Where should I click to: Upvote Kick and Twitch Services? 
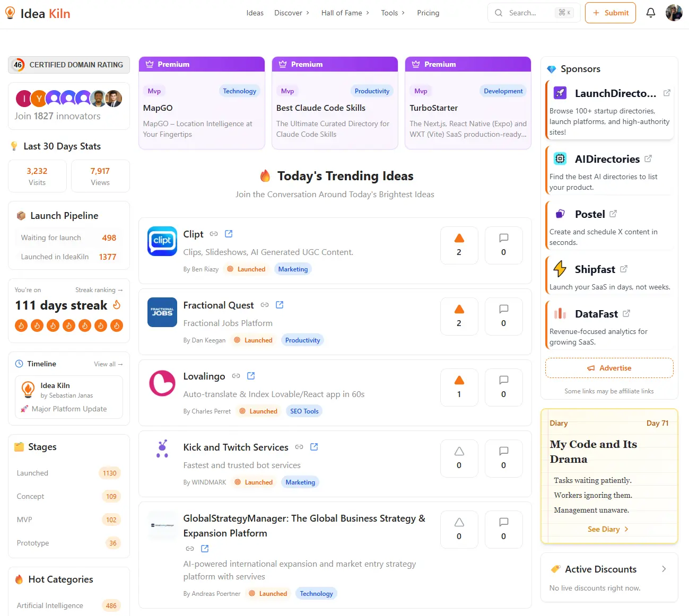pyautogui.click(x=459, y=459)
